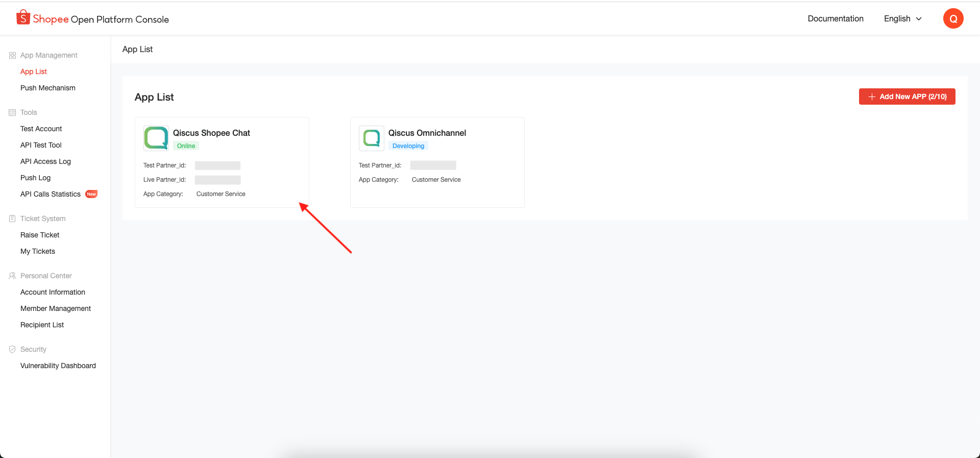Click the Personal Center person icon
This screenshot has width=980, height=458.
pyautogui.click(x=12, y=276)
